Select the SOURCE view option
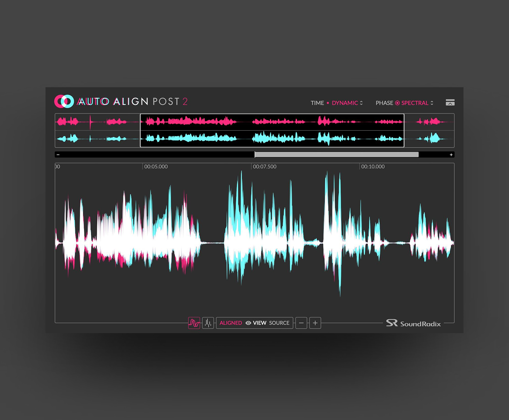509x420 pixels. pyautogui.click(x=279, y=323)
